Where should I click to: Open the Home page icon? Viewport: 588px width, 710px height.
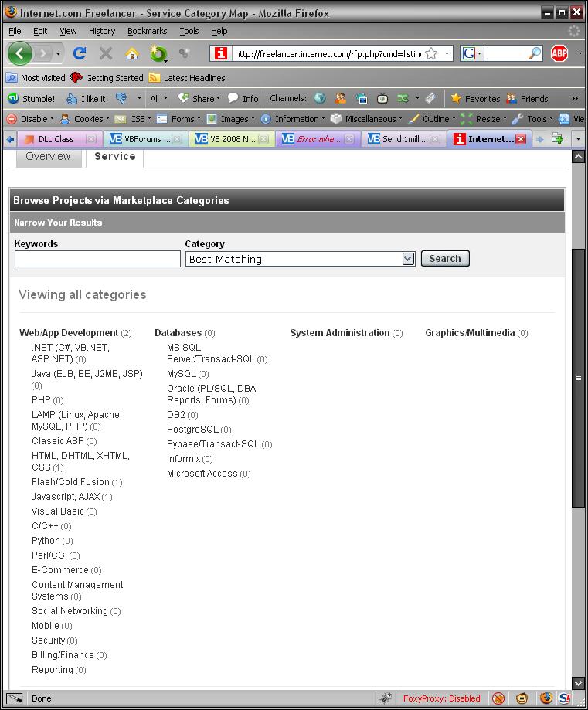(x=132, y=53)
